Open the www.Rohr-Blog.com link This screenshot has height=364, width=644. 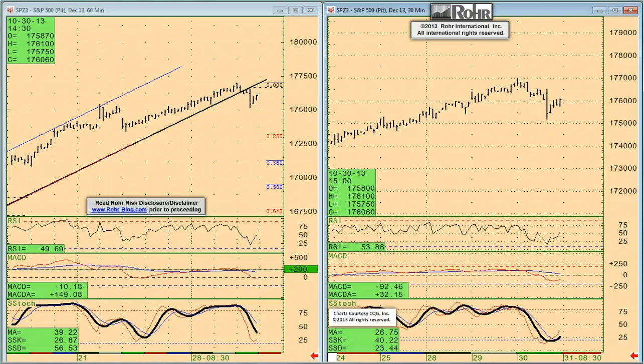pyautogui.click(x=119, y=210)
